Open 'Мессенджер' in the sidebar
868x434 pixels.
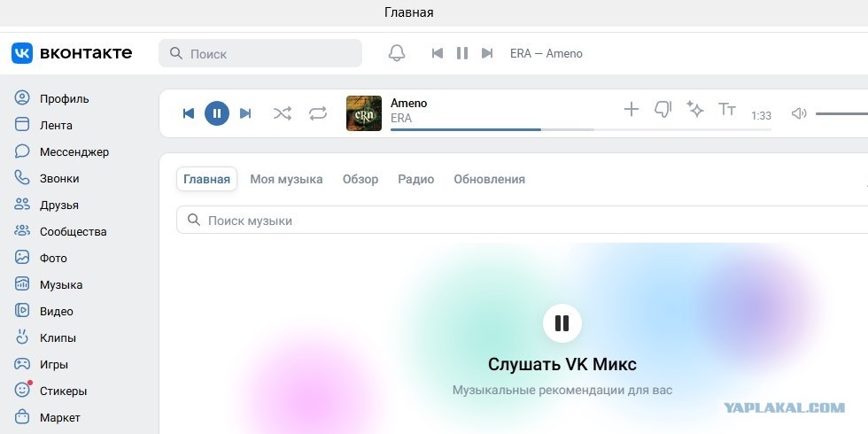coord(61,151)
